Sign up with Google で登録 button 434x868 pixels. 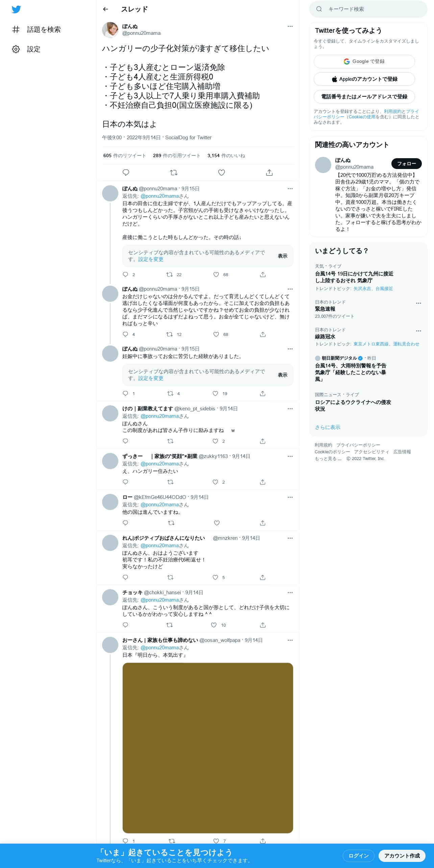pos(364,62)
